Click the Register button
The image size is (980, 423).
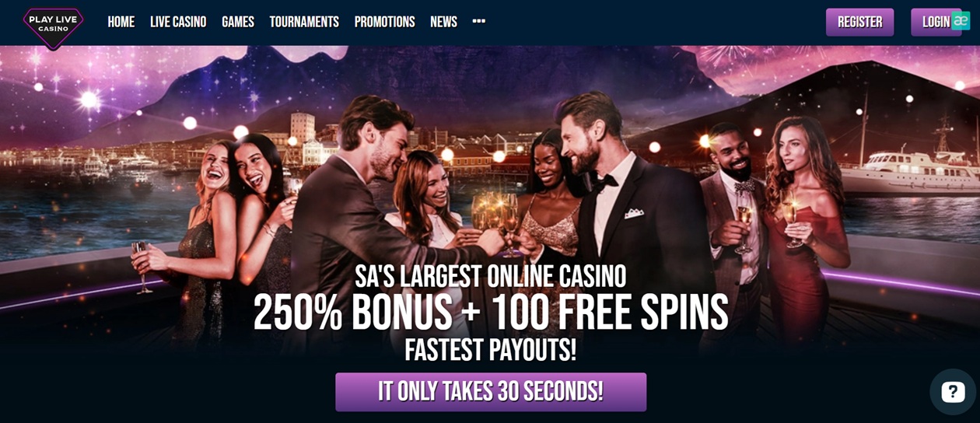point(859,22)
